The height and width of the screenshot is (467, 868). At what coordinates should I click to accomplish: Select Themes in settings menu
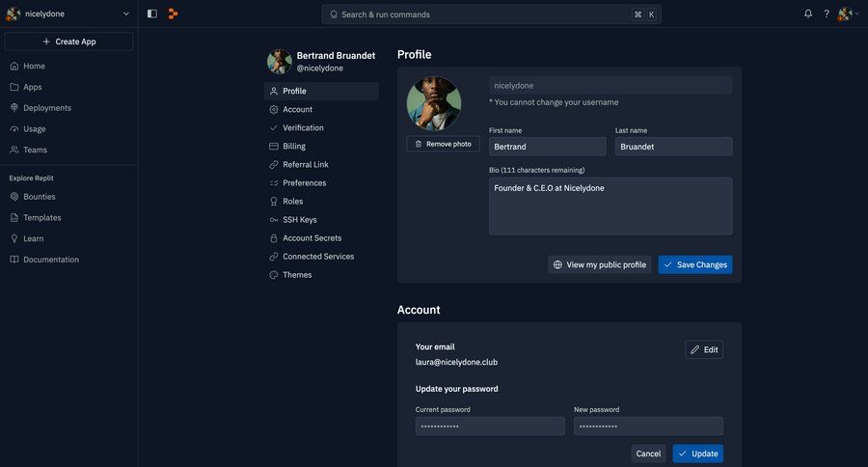tap(297, 275)
